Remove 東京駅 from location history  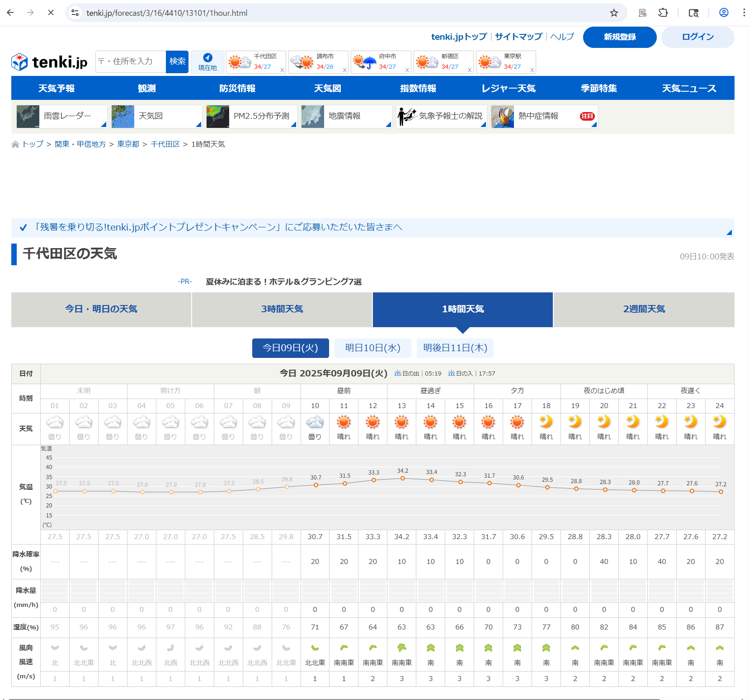point(532,70)
